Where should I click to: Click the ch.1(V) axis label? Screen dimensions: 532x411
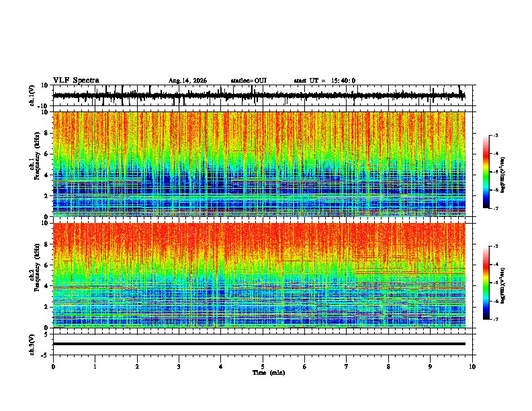[x=32, y=95]
